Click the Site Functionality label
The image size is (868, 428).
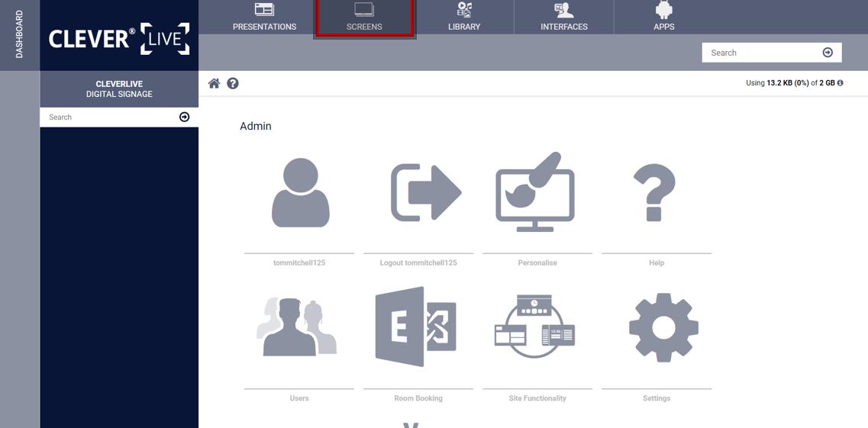[537, 398]
